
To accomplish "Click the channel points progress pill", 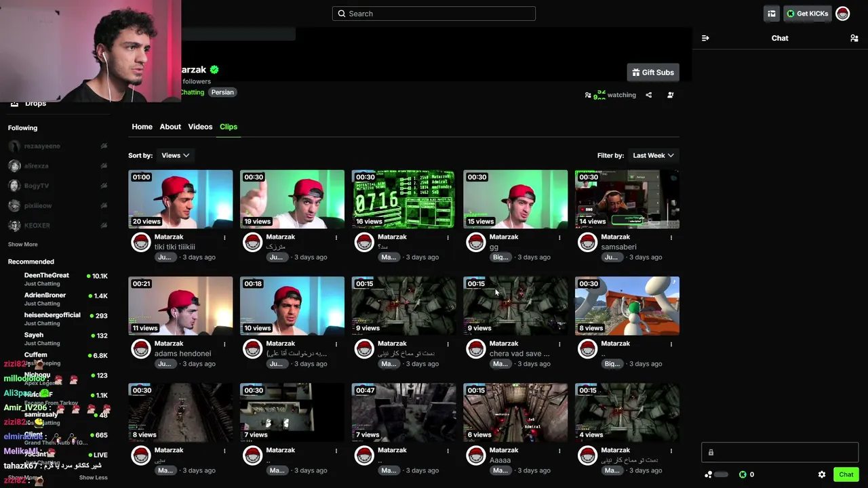I will (721, 474).
